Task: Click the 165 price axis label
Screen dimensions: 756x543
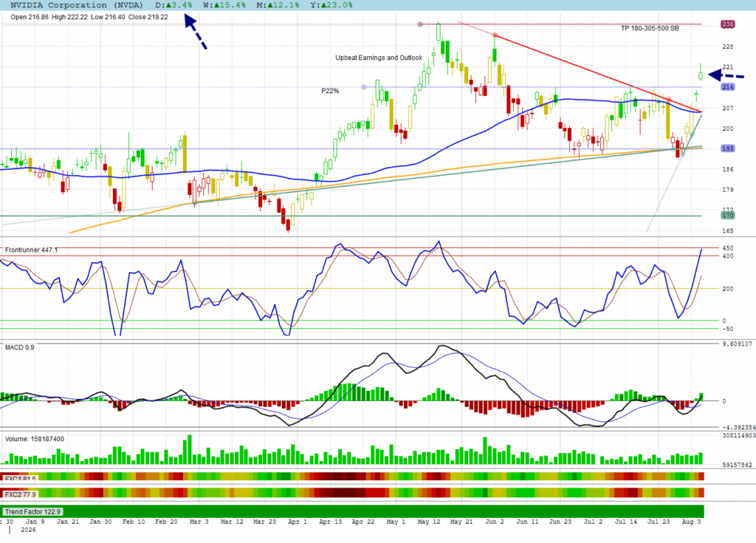Action: (x=727, y=230)
